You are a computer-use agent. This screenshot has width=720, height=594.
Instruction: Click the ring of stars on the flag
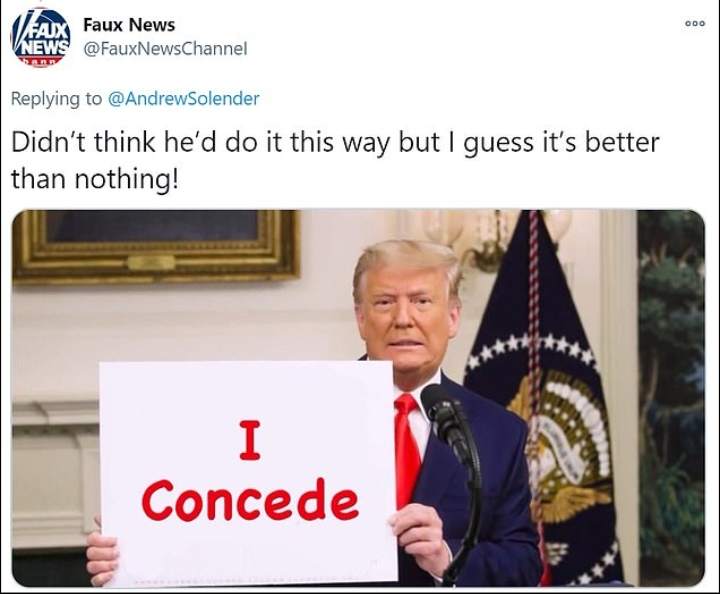click(x=533, y=351)
